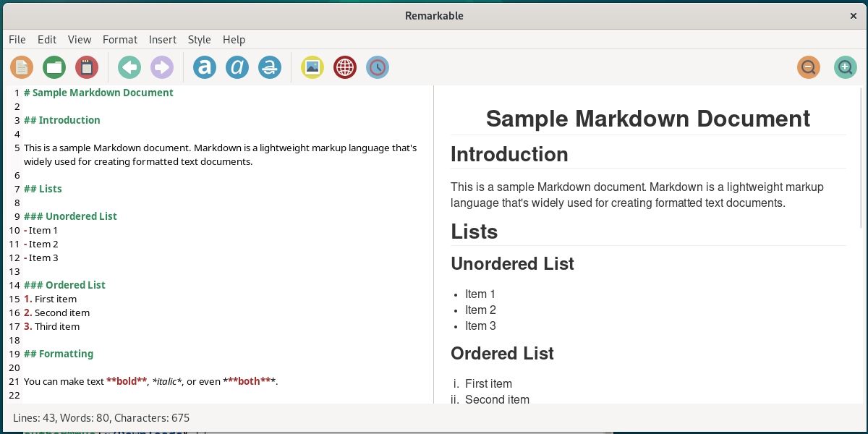Open an existing file
Viewport: 868px width, 434px height.
tap(54, 67)
